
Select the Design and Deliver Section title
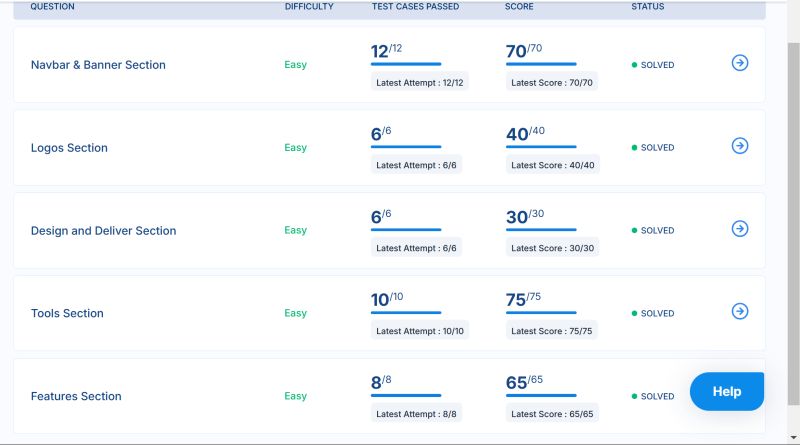click(103, 231)
